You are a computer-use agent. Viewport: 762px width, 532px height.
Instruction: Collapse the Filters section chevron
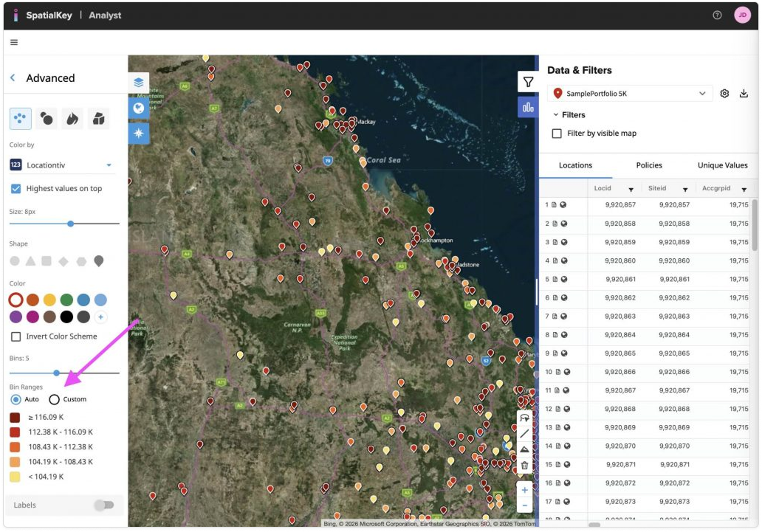tap(556, 115)
